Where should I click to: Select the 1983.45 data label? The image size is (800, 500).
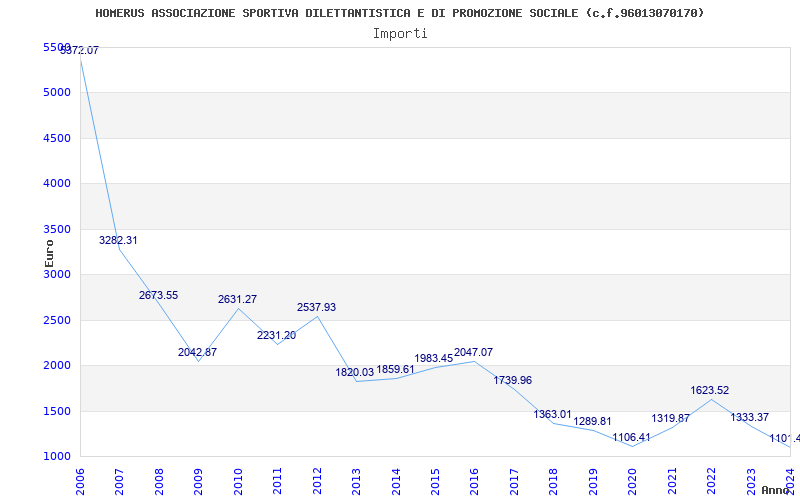(x=434, y=359)
